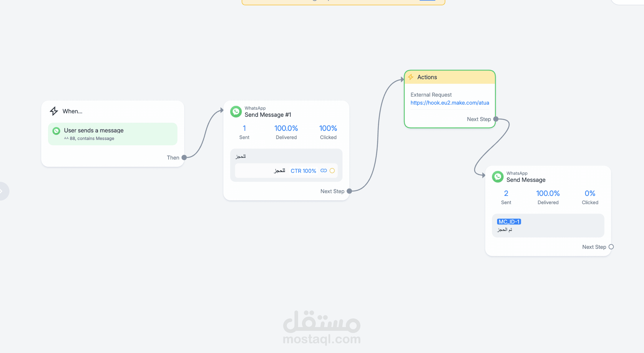Click WhatsApp icon on Send Message #1 node
Screen dimensions: 644x353
236,112
